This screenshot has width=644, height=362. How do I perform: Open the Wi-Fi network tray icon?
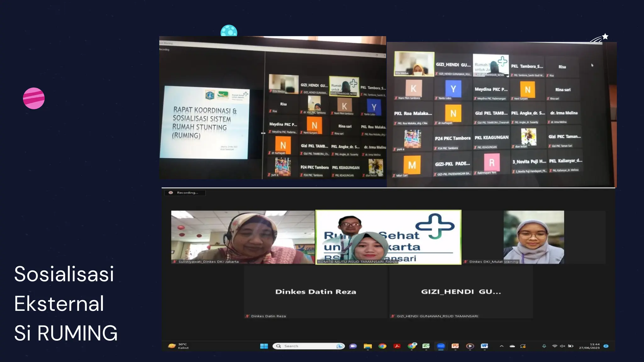pos(554,346)
